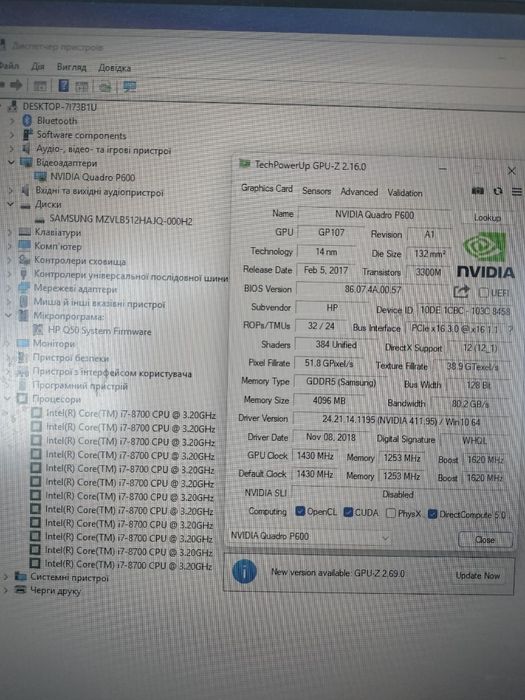
Task: Minimize the GPU-Z window
Action: point(443,169)
